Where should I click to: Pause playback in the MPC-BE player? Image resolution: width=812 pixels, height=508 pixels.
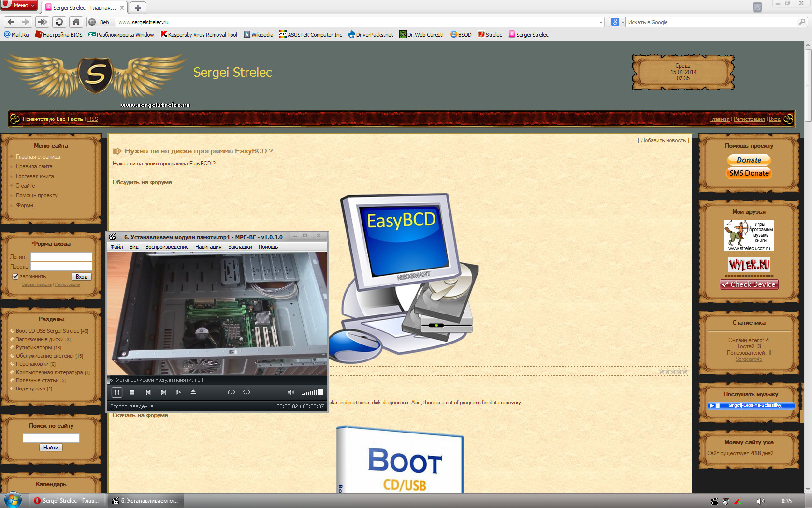click(x=117, y=392)
